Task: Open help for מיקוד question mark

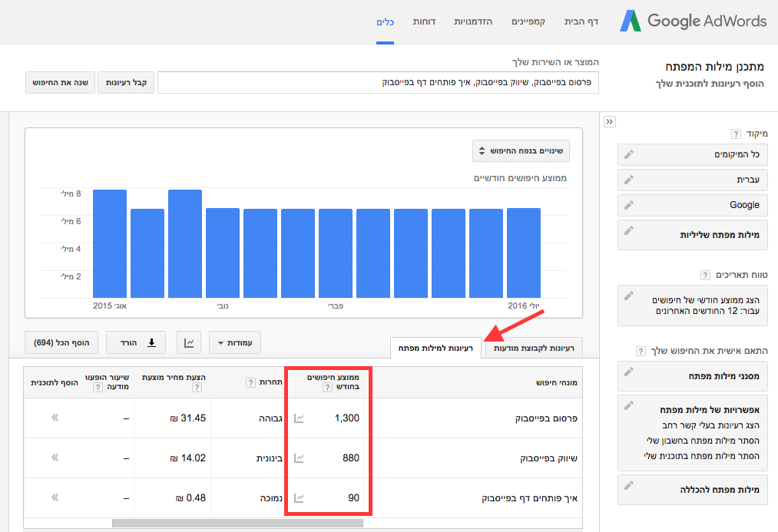Action: pos(736,134)
